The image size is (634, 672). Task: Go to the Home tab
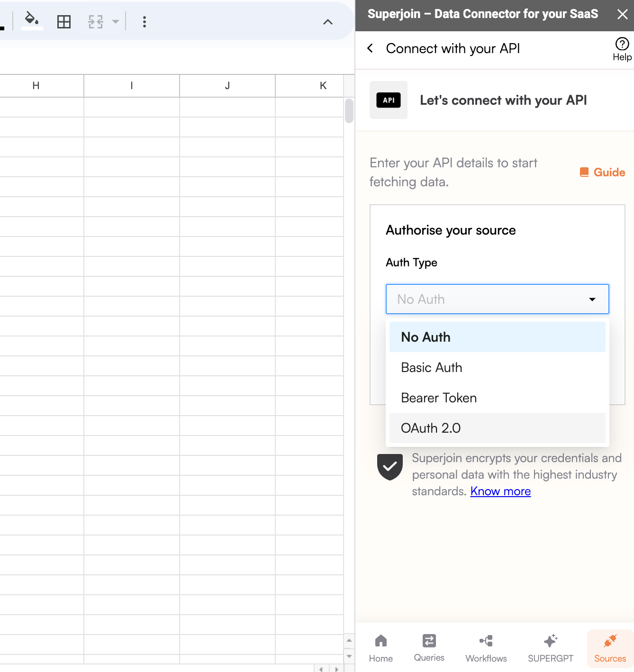click(x=381, y=649)
